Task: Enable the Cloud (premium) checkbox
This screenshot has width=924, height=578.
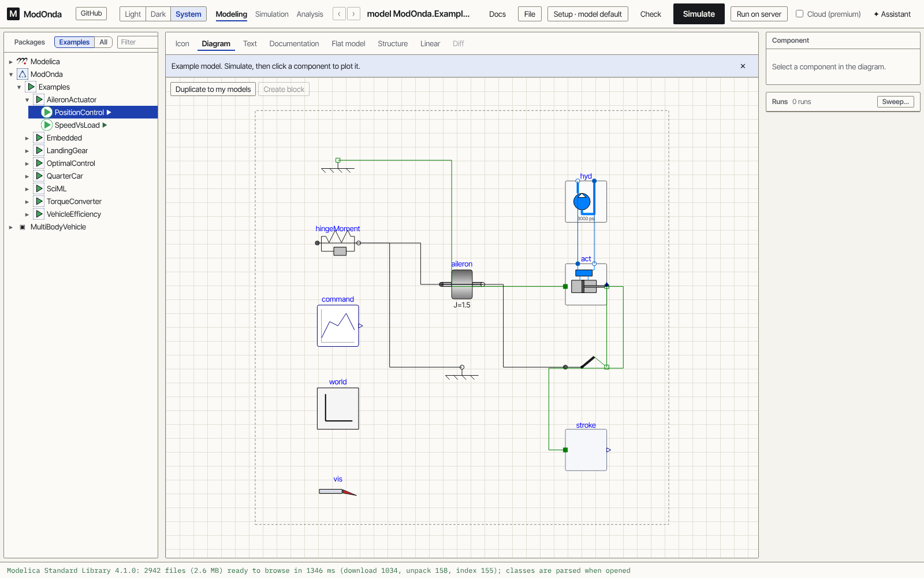Action: pos(800,14)
